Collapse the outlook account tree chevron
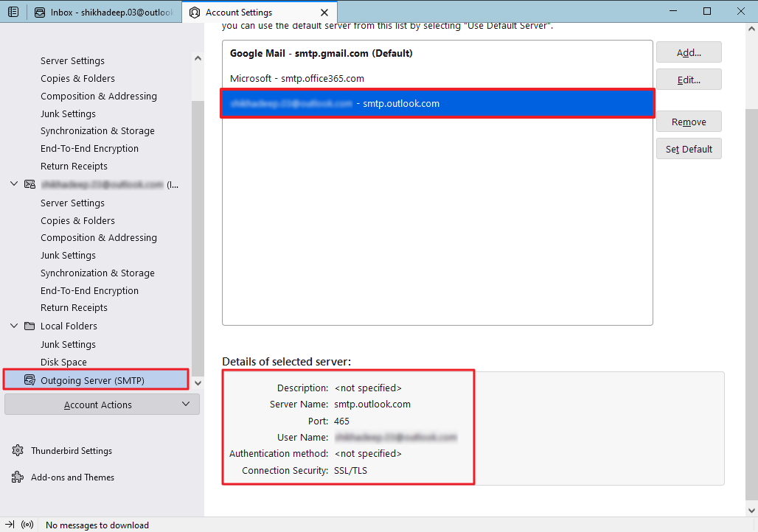Screen dimensions: 758x532 [14, 184]
